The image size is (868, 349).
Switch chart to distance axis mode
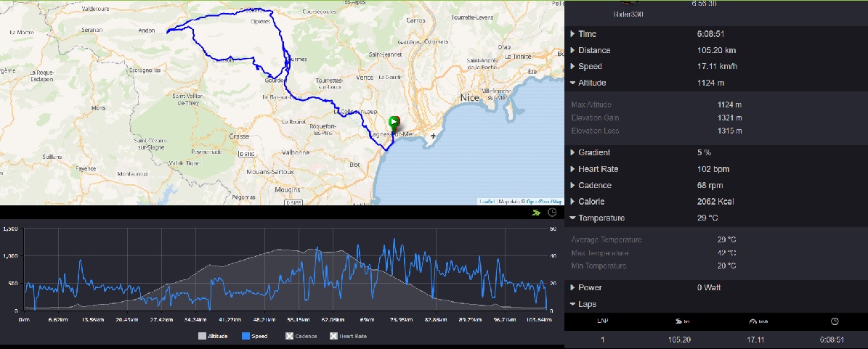tap(537, 213)
